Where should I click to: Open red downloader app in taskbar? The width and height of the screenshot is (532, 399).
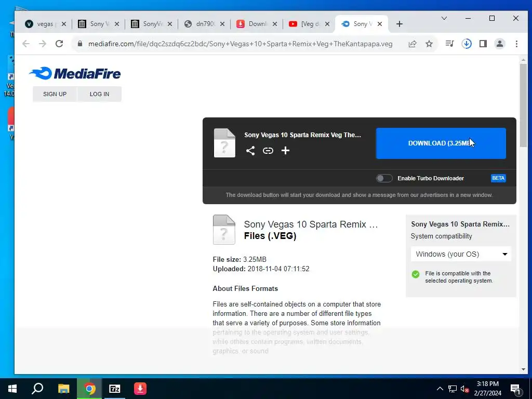[x=140, y=389]
